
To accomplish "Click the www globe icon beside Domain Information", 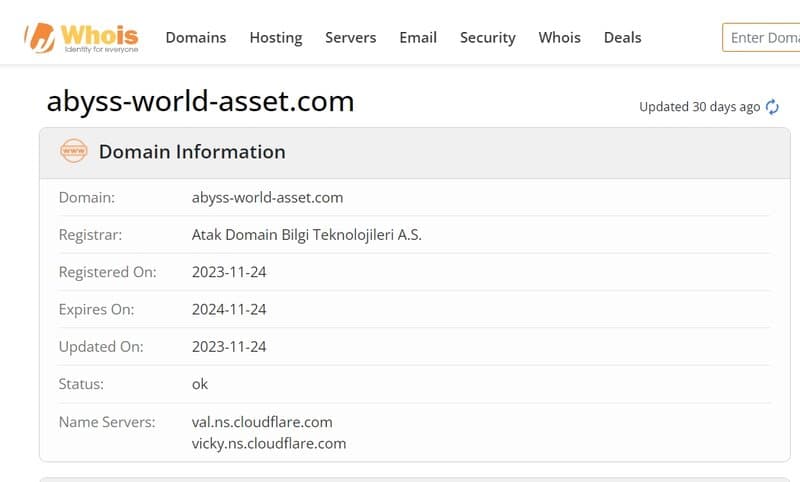I will click(73, 151).
